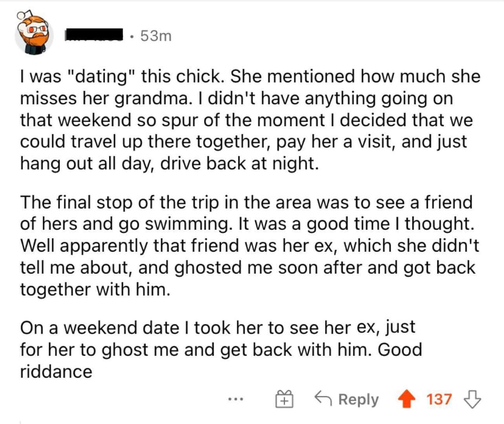Upvote the comment with the orange arrow
The image size is (504, 424).
click(406, 400)
